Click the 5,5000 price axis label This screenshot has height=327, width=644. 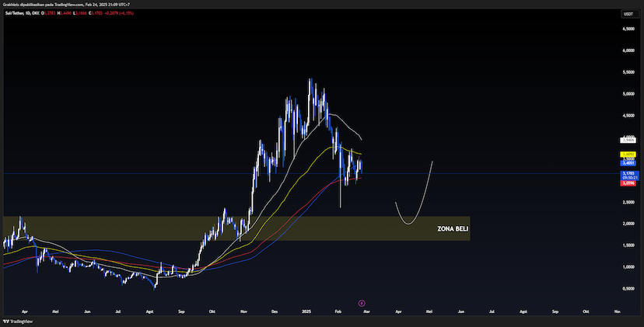pos(628,72)
